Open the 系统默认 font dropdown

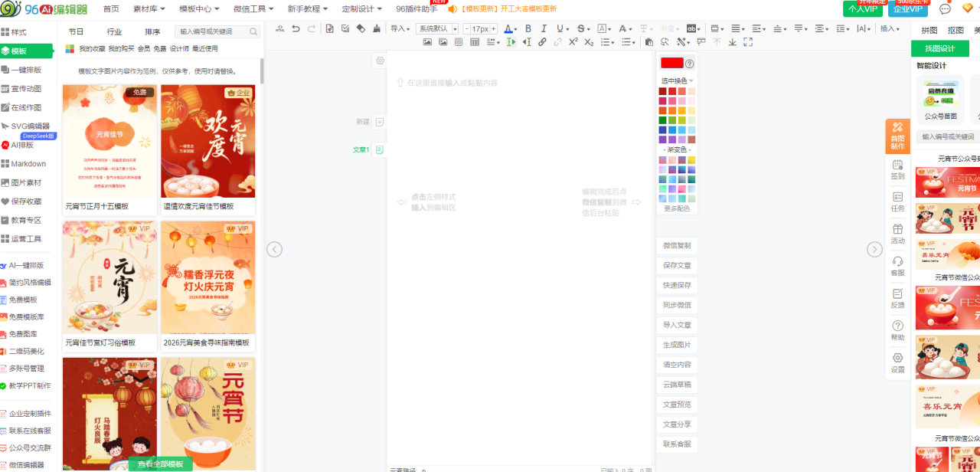point(437,29)
